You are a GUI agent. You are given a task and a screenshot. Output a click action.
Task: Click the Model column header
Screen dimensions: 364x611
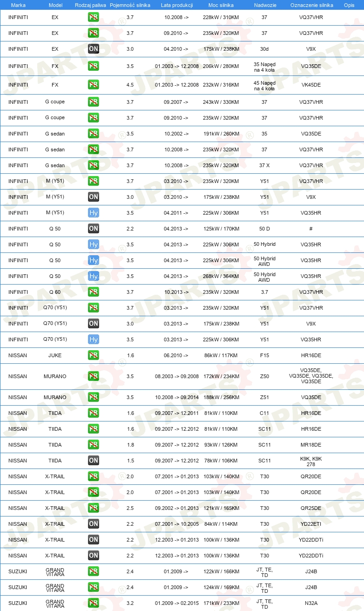[x=55, y=5]
